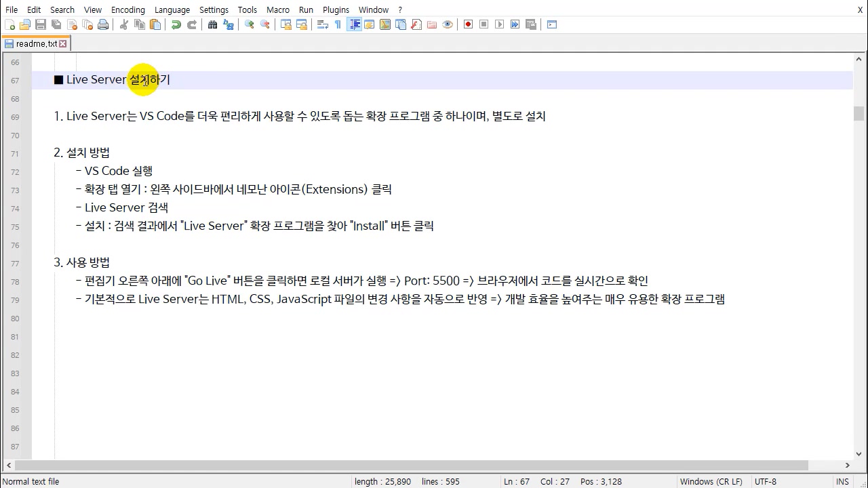Screen dimensions: 868x488
Task: Enable file Monitoring with the eye icon
Action: pos(448,24)
